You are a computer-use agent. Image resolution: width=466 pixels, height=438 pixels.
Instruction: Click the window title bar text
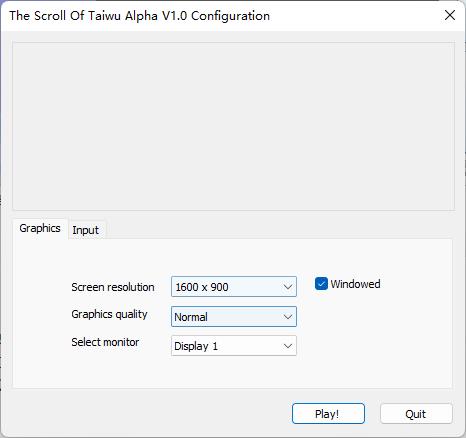pos(139,16)
